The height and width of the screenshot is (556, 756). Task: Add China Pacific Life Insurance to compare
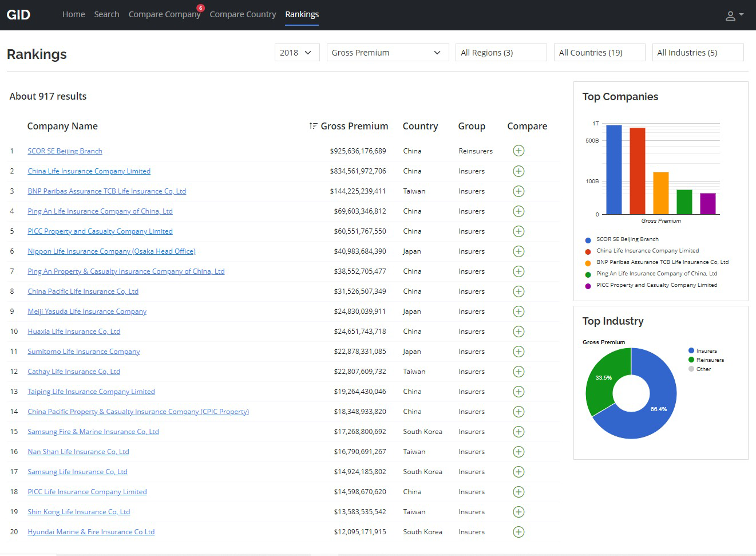tap(518, 291)
